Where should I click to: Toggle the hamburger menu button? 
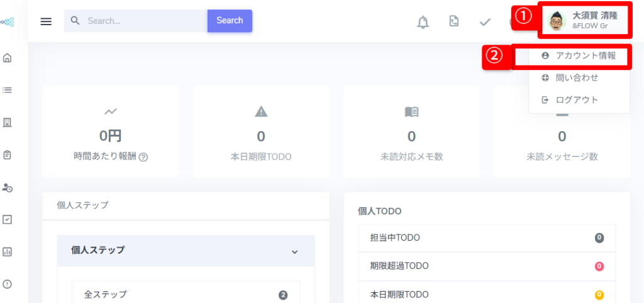tap(46, 21)
